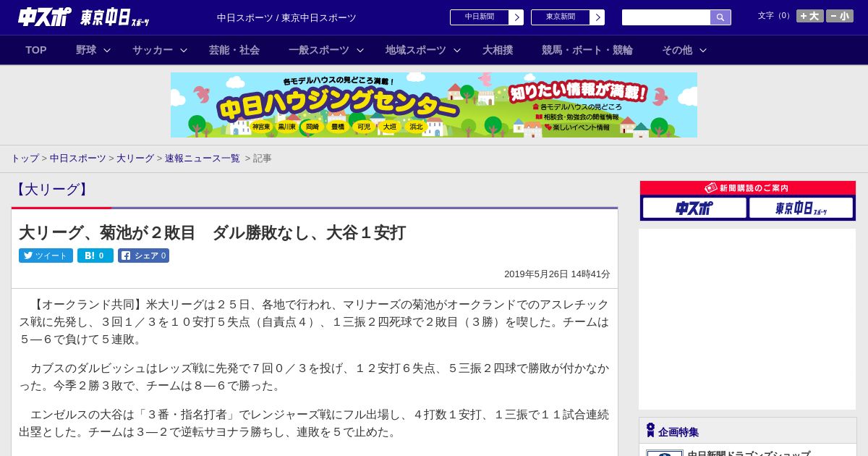Click the 中日ハウジングセンター banner ad

click(x=434, y=105)
